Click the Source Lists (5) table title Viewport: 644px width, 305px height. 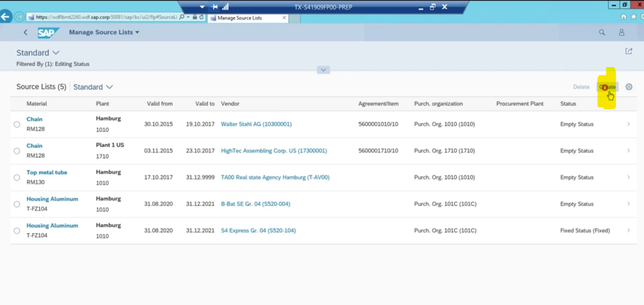point(41,87)
